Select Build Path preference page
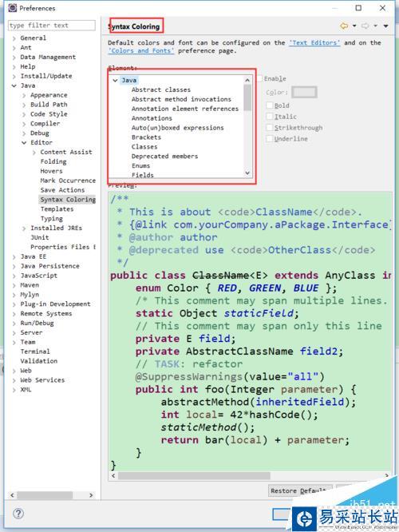This screenshot has height=532, width=399. (x=49, y=105)
